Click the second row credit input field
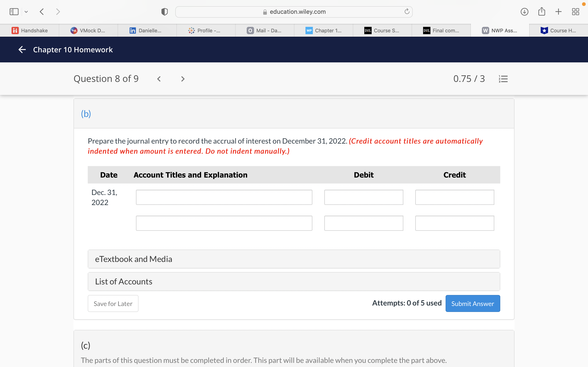The height and width of the screenshot is (367, 588). tap(454, 223)
